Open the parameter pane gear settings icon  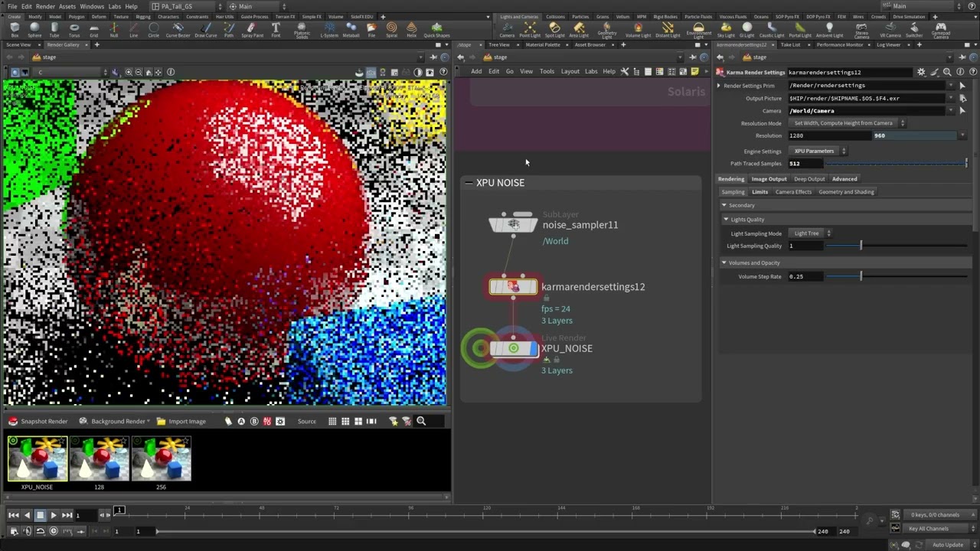pyautogui.click(x=921, y=72)
